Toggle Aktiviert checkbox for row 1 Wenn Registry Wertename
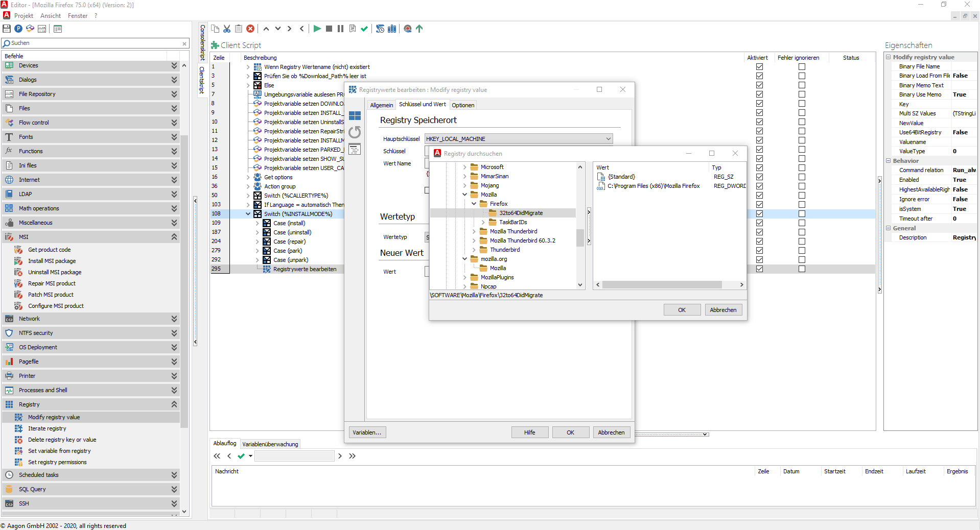Viewport: 980px width, 530px height. pyautogui.click(x=760, y=67)
